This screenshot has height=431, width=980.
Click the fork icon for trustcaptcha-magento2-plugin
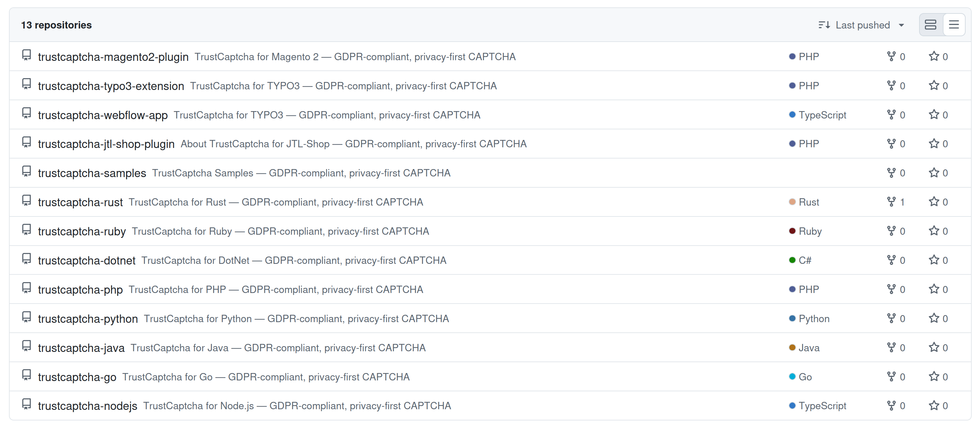coord(891,56)
